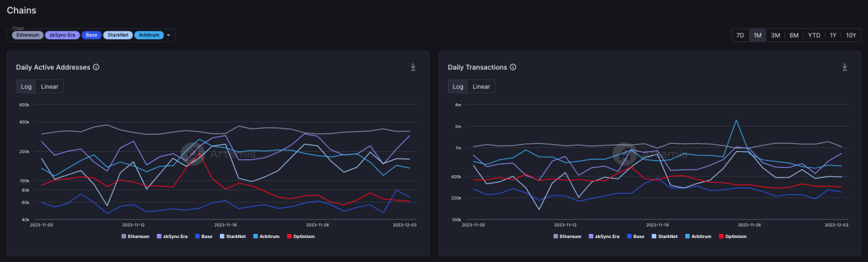Remove the Base chain chip

91,35
